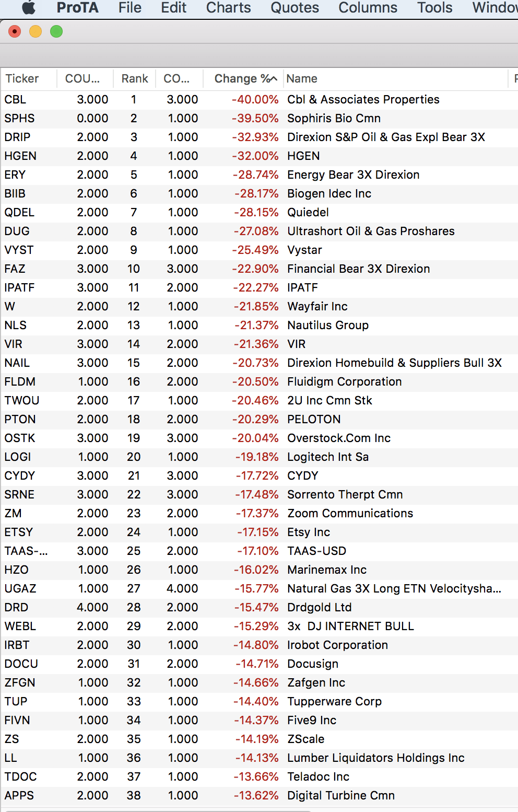
Task: Open the Charts menu
Action: coord(228,7)
